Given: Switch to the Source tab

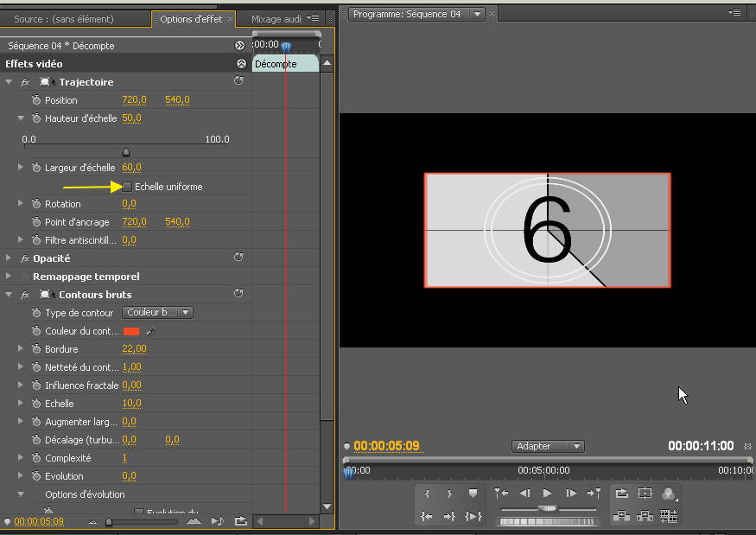Looking at the screenshot, I should (63, 18).
